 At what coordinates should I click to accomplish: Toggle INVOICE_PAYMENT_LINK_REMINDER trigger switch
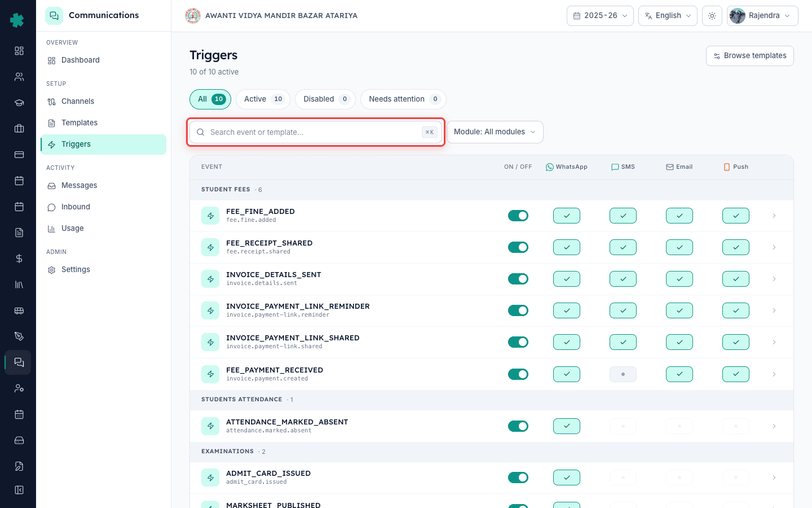coord(518,310)
